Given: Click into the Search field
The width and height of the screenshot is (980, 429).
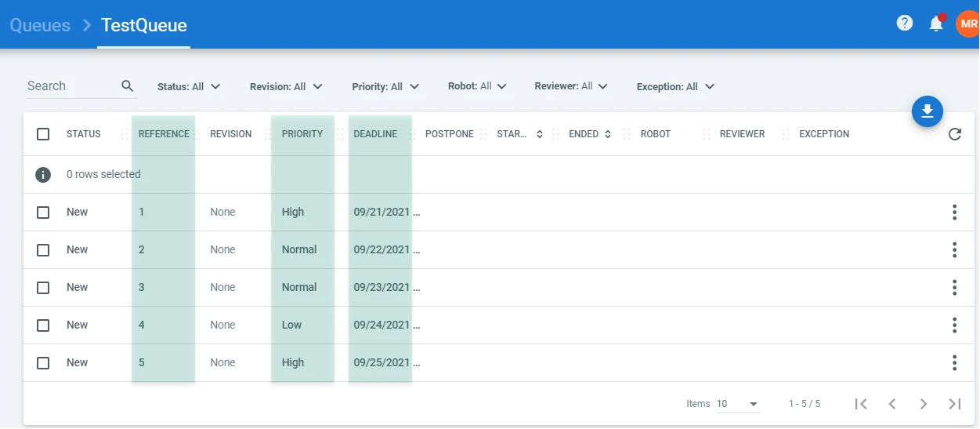Looking at the screenshot, I should 72,86.
